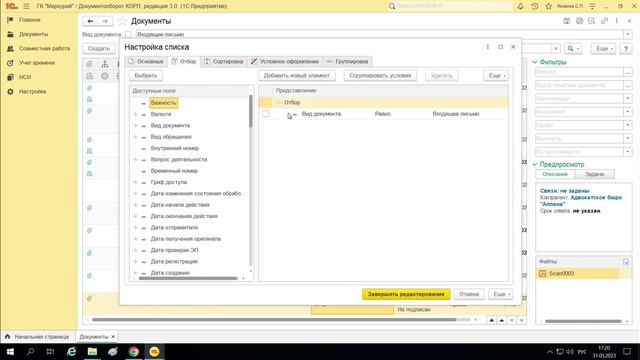Open the Адвокатское бюро contractor link
Image resolution: width=640 pixels, height=360 pixels.
[x=581, y=200]
